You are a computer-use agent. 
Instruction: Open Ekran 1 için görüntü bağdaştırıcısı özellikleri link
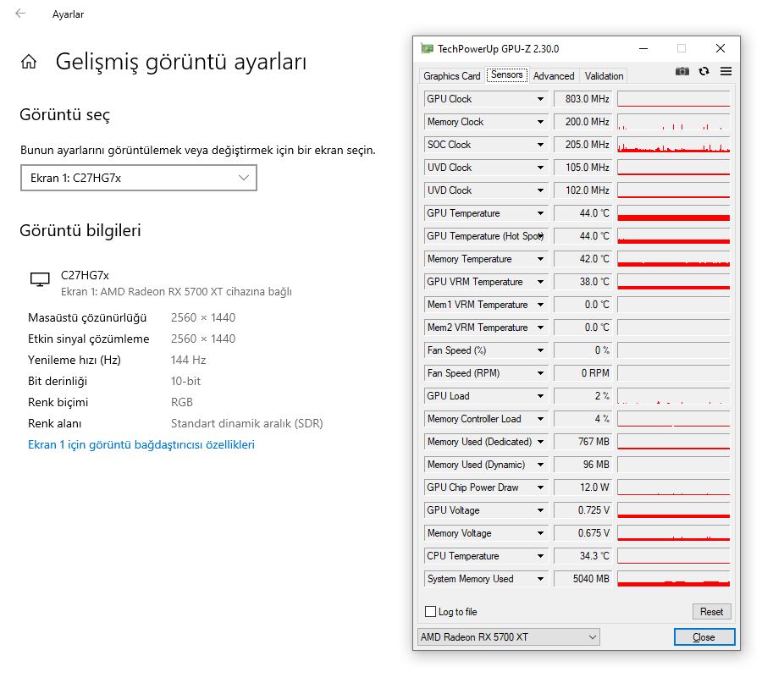coord(141,444)
